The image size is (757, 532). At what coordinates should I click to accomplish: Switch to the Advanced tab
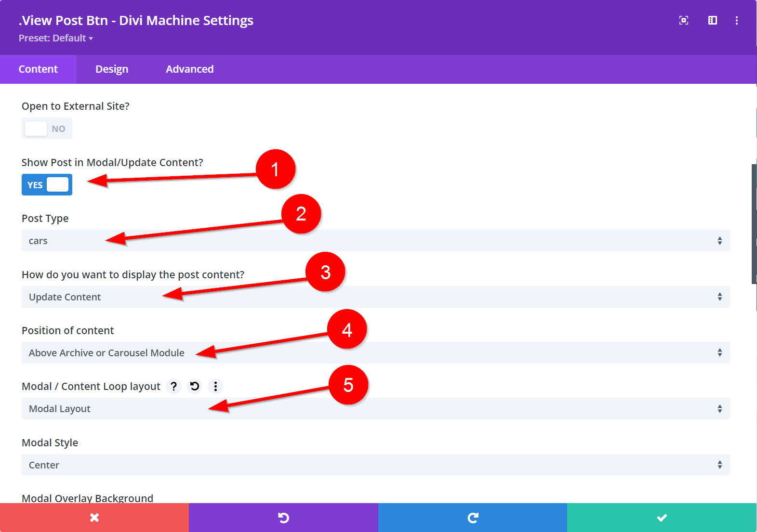190,69
